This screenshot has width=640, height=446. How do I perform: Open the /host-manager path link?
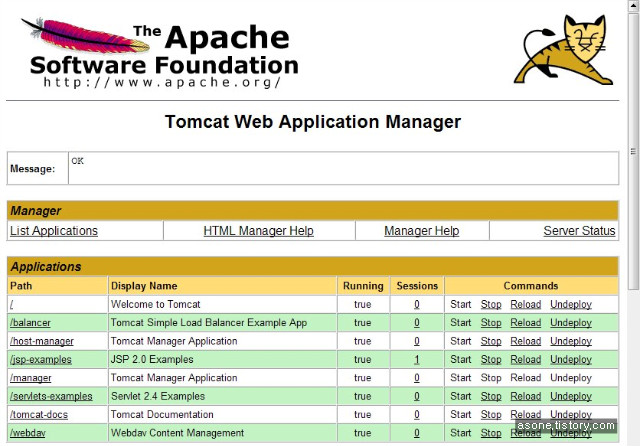coord(42,341)
